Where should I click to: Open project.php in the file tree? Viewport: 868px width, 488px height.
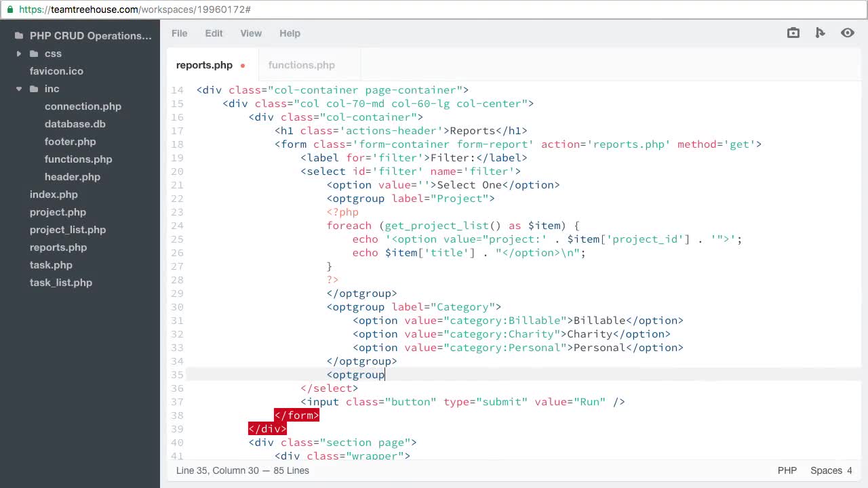pyautogui.click(x=58, y=212)
